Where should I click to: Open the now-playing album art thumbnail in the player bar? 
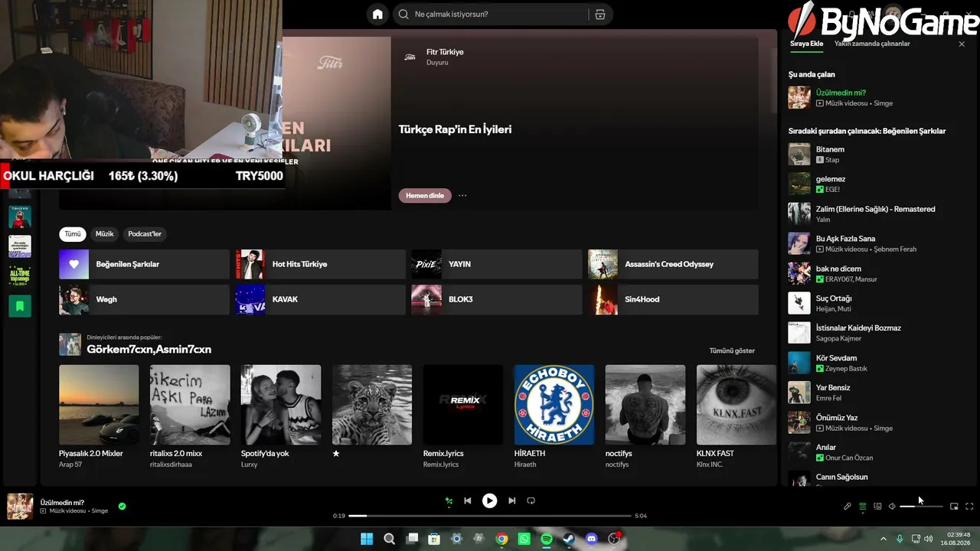(x=20, y=507)
